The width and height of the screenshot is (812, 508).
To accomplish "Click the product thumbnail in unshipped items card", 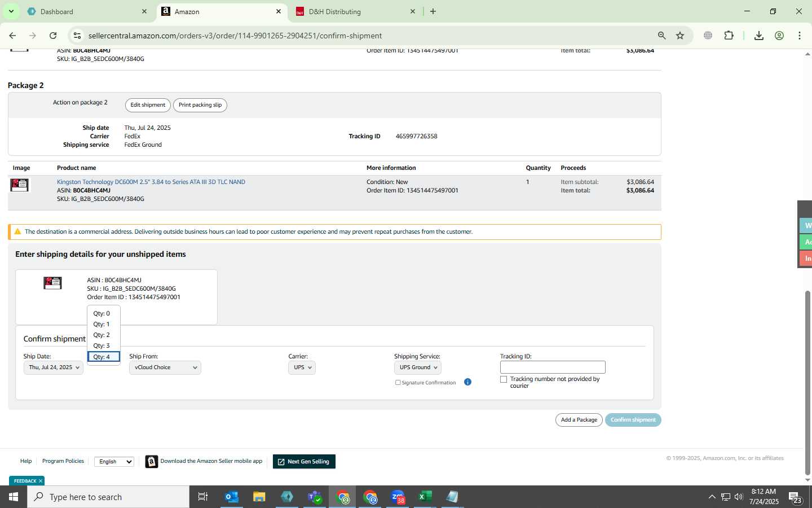I will point(52,283).
